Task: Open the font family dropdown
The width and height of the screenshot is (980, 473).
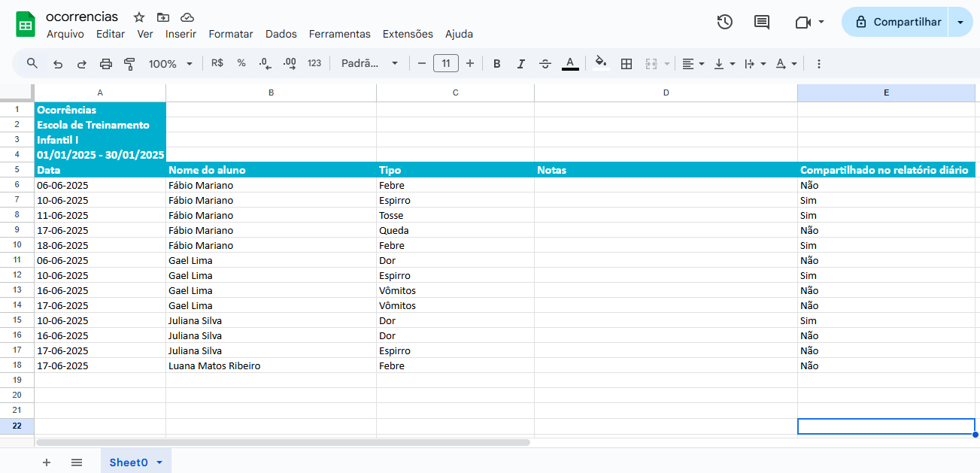Action: (x=369, y=64)
